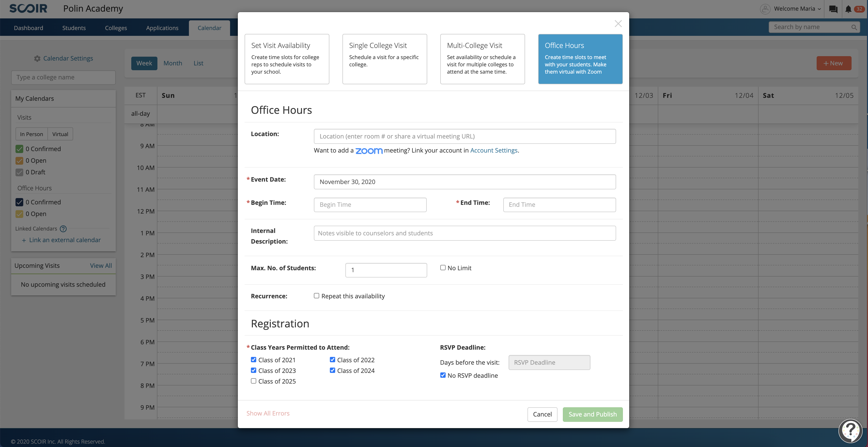
Task: Toggle the Class of 2025 checkbox
Action: [x=254, y=381]
